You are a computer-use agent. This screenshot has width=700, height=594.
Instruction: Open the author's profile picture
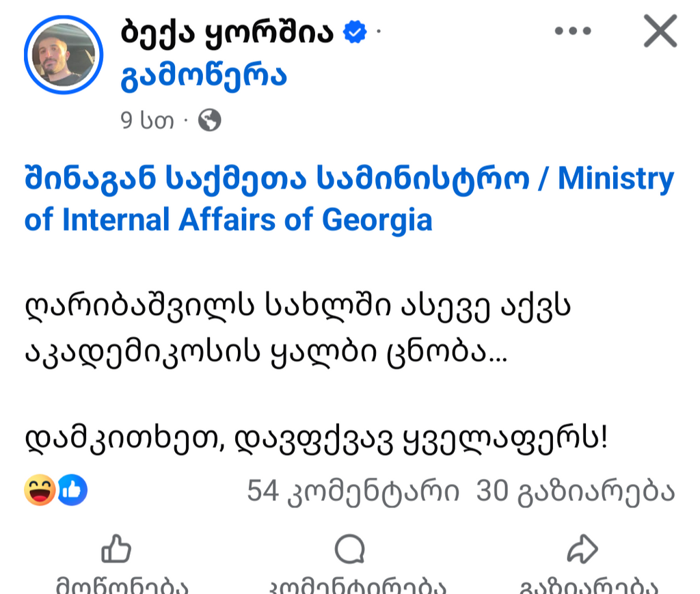point(63,54)
